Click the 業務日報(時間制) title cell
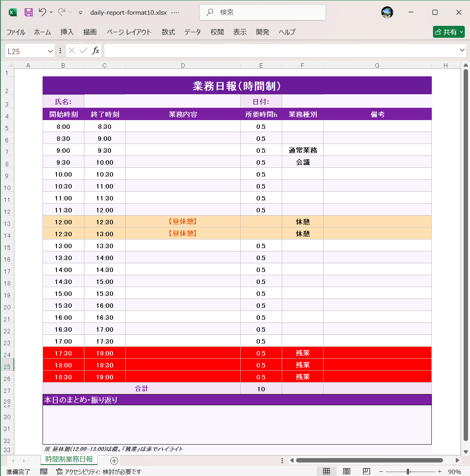Screen dimensions: 470x476 pos(237,86)
